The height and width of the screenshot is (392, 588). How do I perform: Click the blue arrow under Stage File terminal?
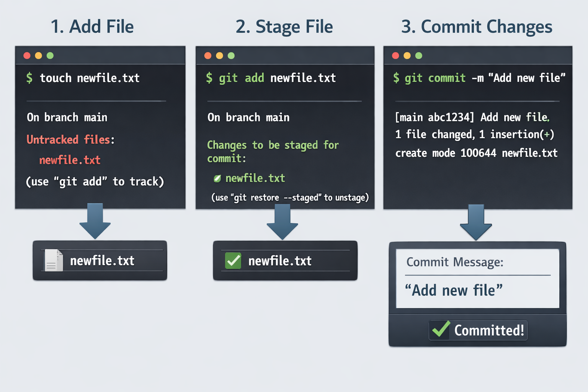coord(283,222)
